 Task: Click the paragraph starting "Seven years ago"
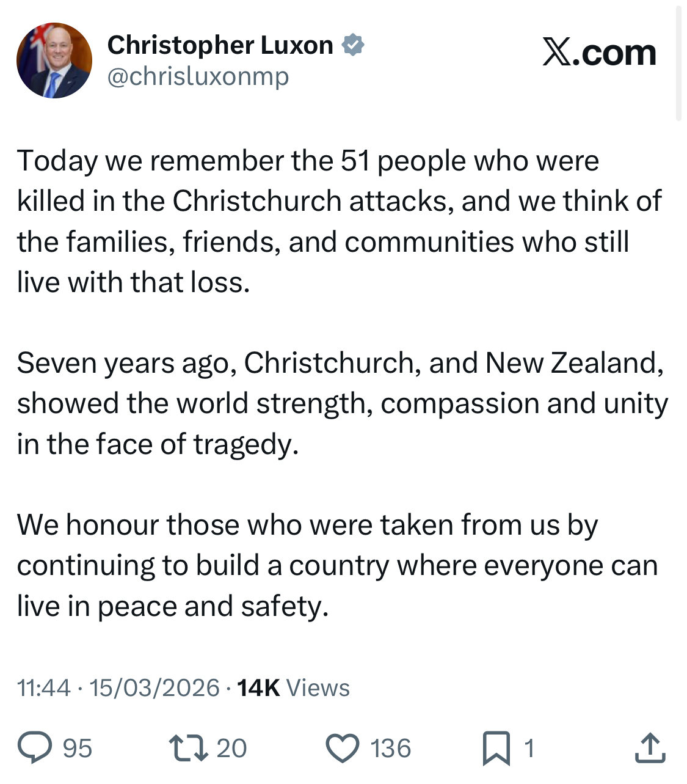[342, 403]
